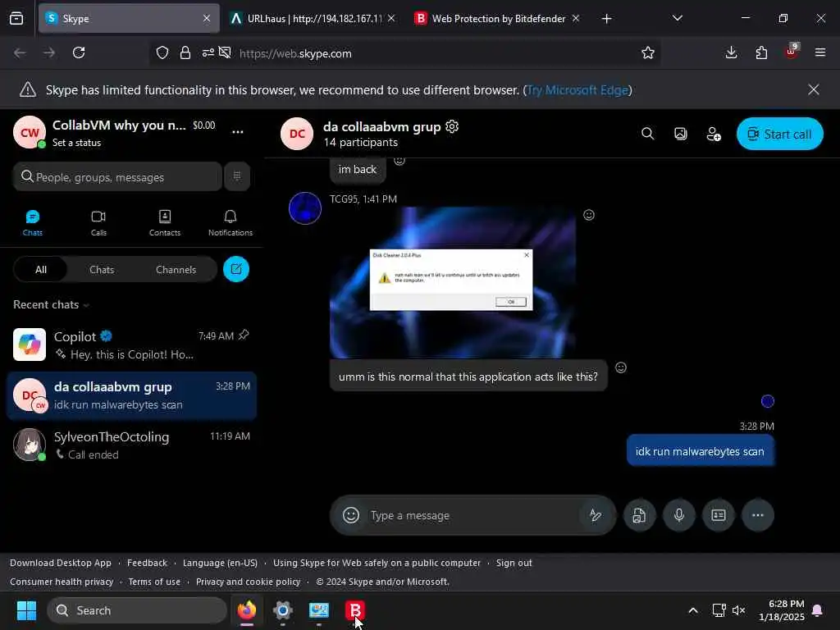
Task: Open group settings gear next to group name
Action: 452,126
